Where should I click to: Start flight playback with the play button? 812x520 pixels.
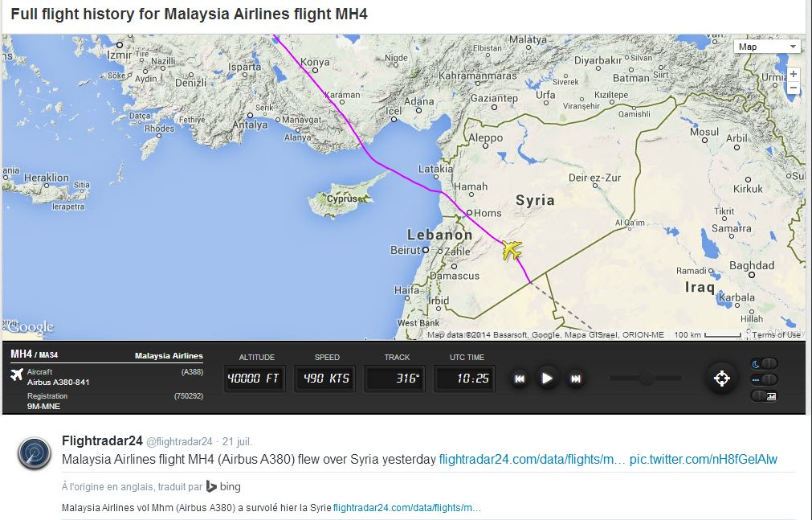(547, 379)
